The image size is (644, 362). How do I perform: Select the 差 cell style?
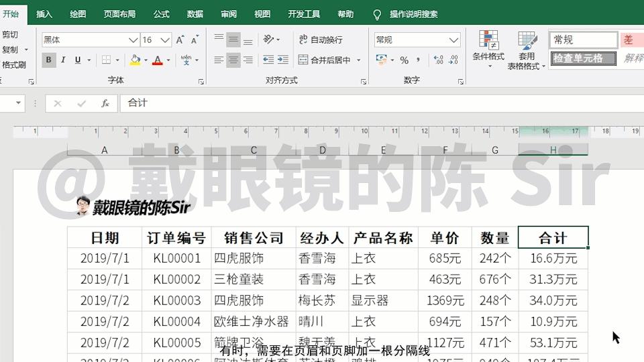point(632,40)
